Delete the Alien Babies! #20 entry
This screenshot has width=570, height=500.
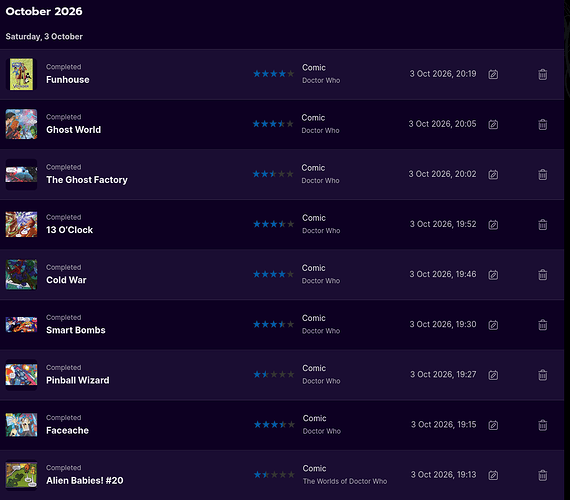(x=542, y=475)
